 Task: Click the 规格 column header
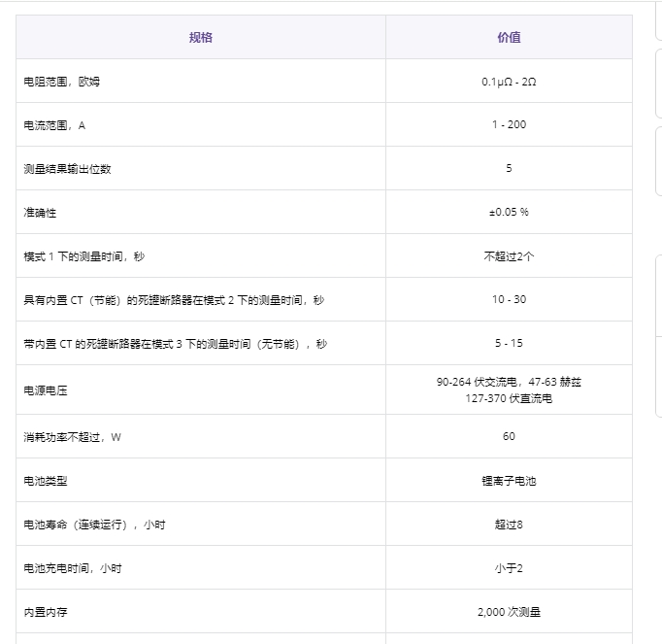click(201, 38)
